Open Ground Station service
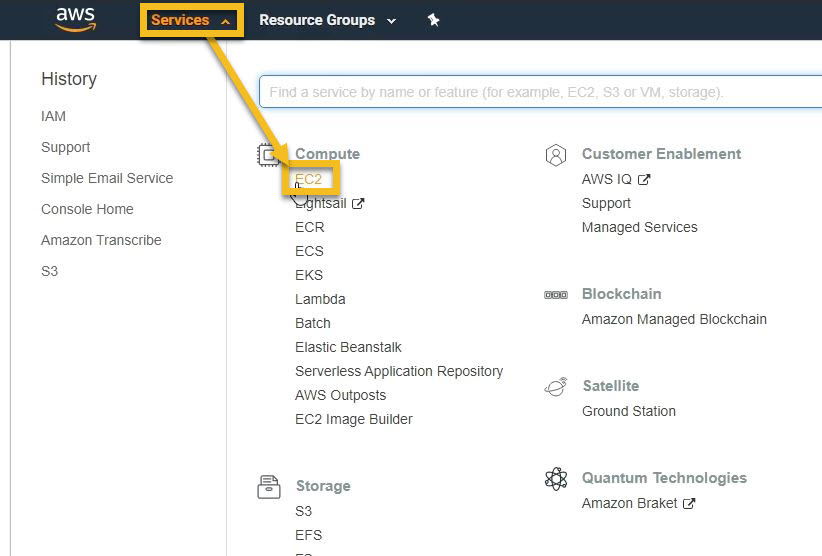This screenshot has height=556, width=822. (x=629, y=411)
